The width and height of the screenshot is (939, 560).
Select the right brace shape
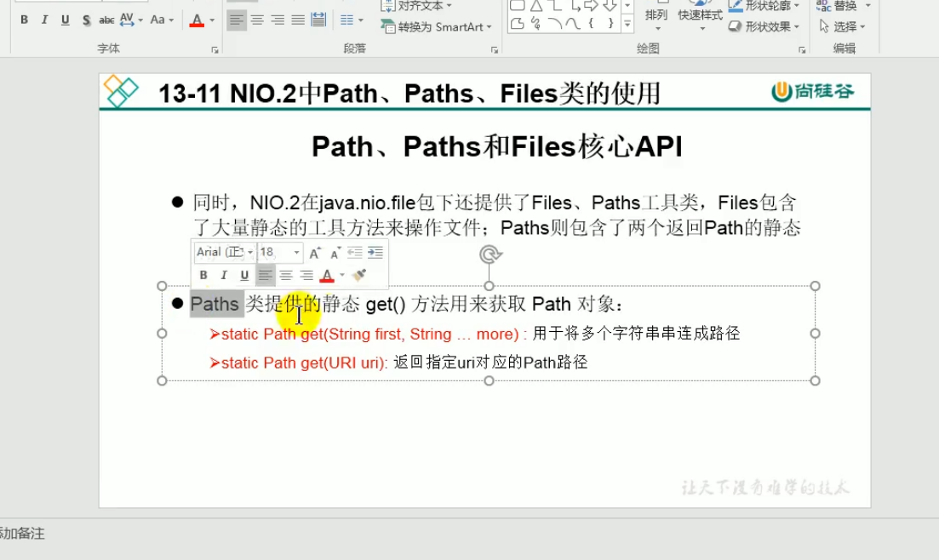click(x=610, y=24)
